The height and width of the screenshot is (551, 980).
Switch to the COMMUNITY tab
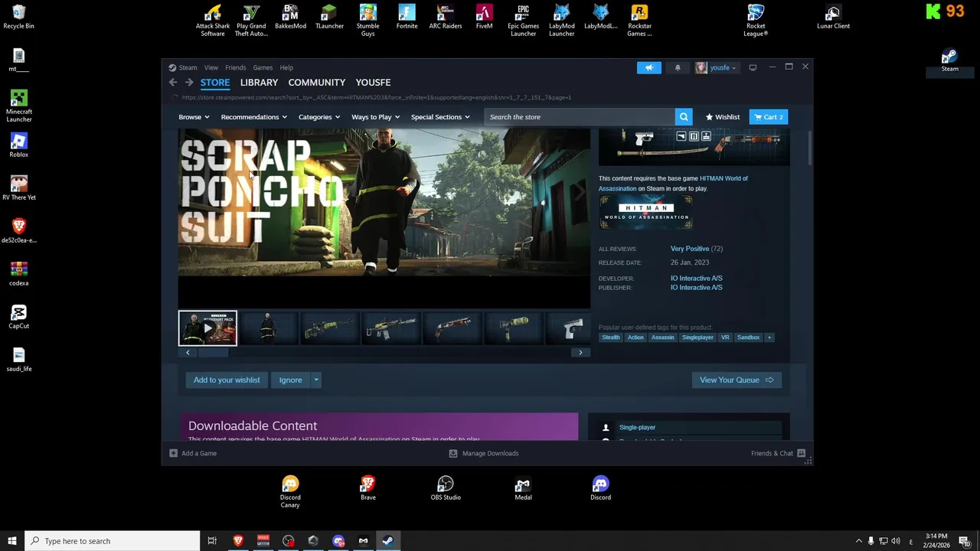point(317,83)
